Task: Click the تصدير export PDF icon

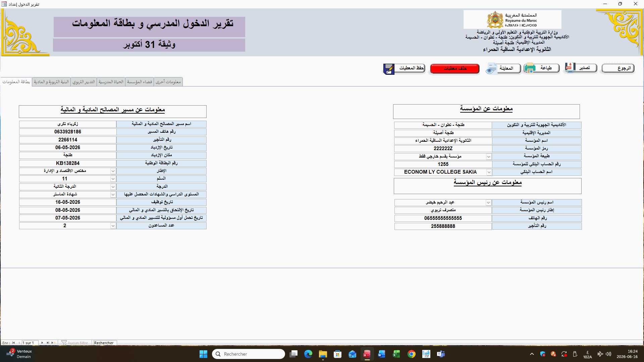Action: (x=570, y=67)
